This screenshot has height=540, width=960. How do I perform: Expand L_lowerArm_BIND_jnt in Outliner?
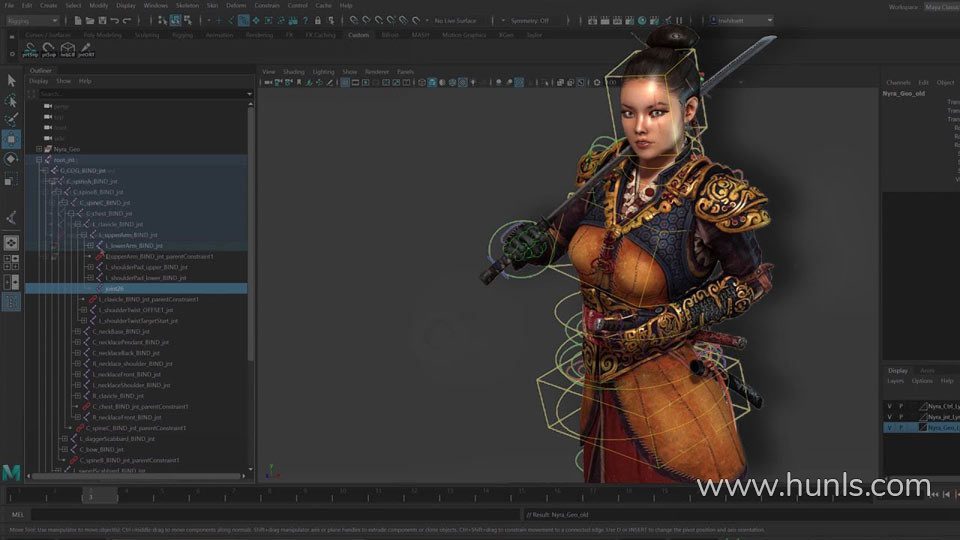click(91, 246)
